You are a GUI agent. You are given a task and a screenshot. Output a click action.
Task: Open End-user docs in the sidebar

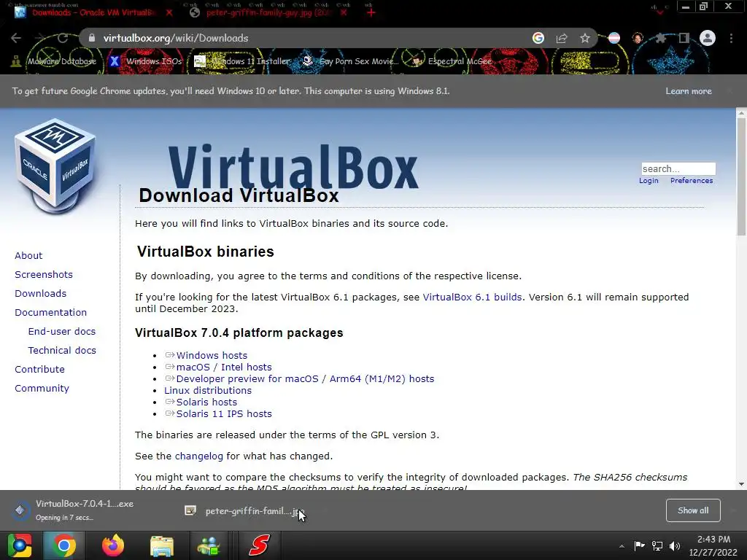point(62,332)
